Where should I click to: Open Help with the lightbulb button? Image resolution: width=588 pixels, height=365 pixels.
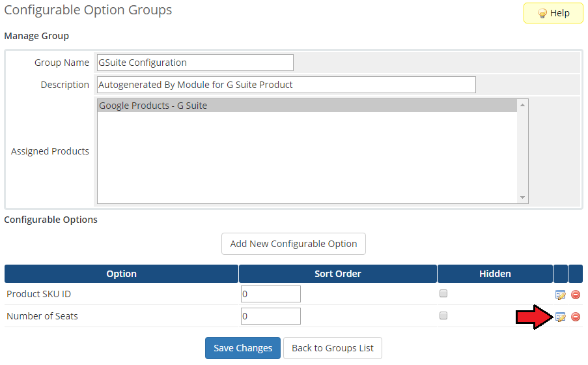[x=553, y=13]
